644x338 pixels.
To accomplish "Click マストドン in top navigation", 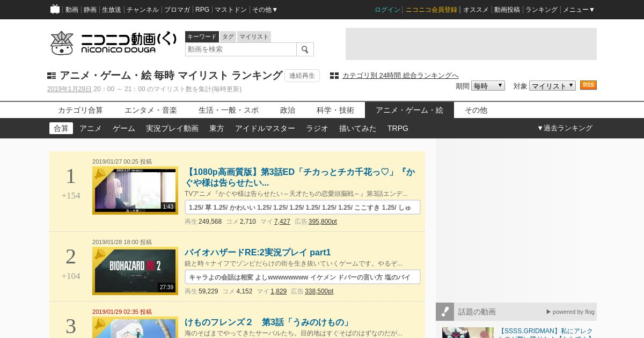I will [x=231, y=10].
